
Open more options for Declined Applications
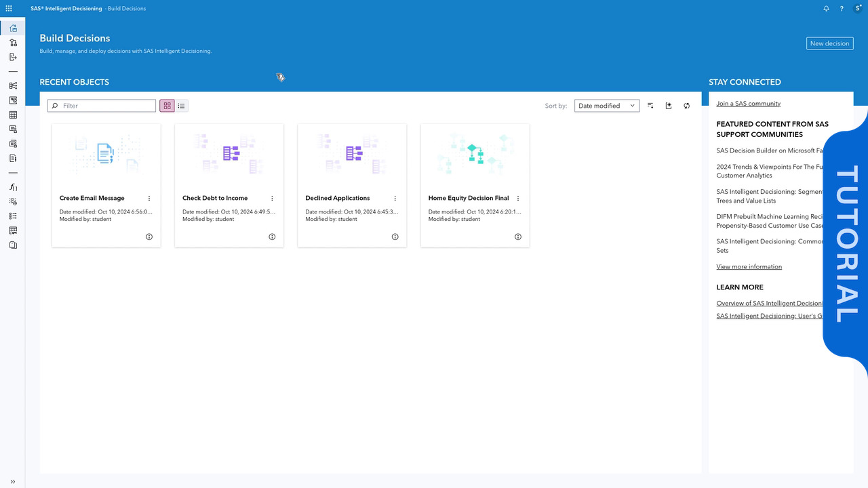tap(395, 199)
